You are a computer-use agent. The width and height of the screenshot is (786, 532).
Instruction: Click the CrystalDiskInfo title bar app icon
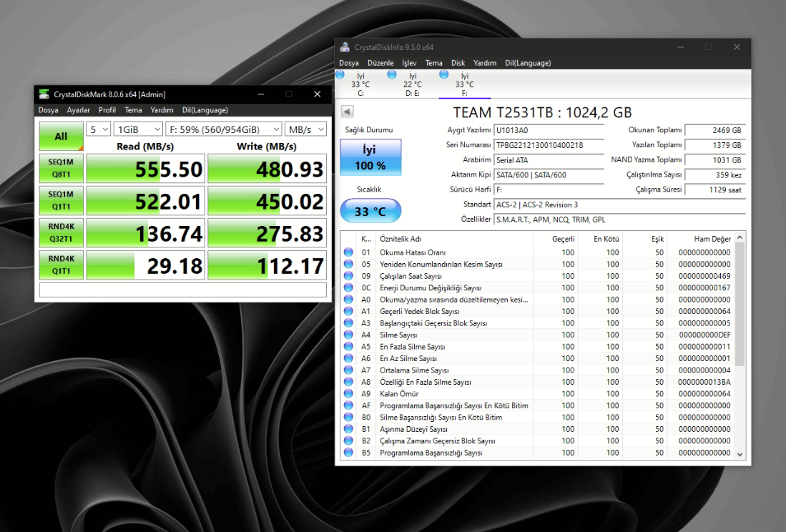click(x=345, y=47)
